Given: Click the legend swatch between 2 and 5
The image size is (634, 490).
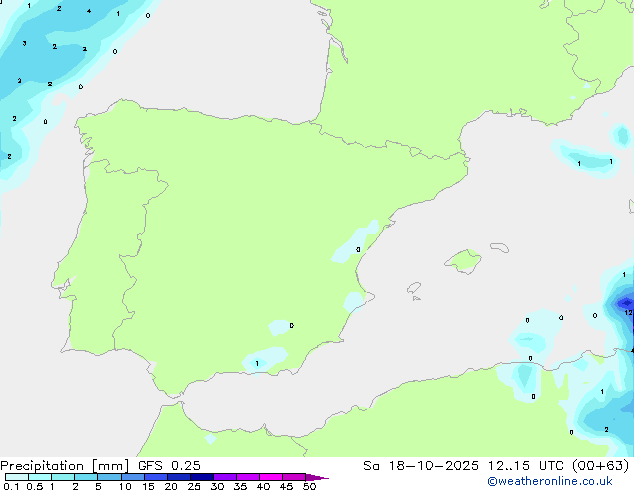Looking at the screenshot, I should coord(86,477).
